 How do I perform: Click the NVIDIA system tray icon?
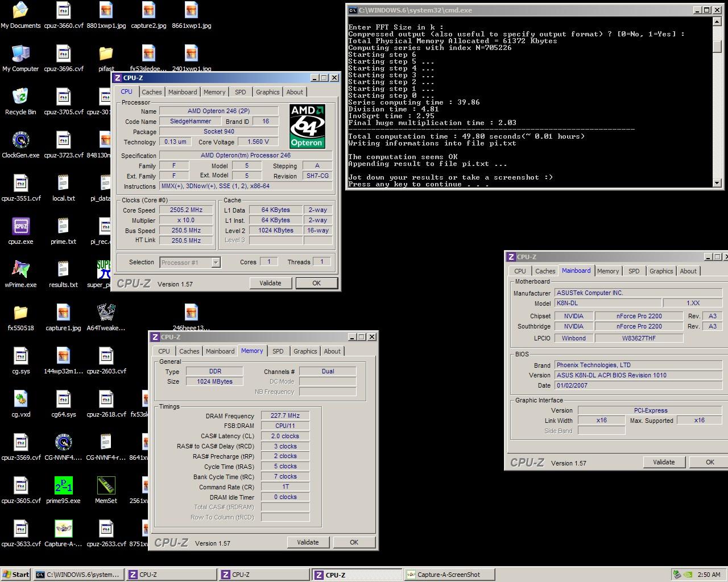(688, 575)
